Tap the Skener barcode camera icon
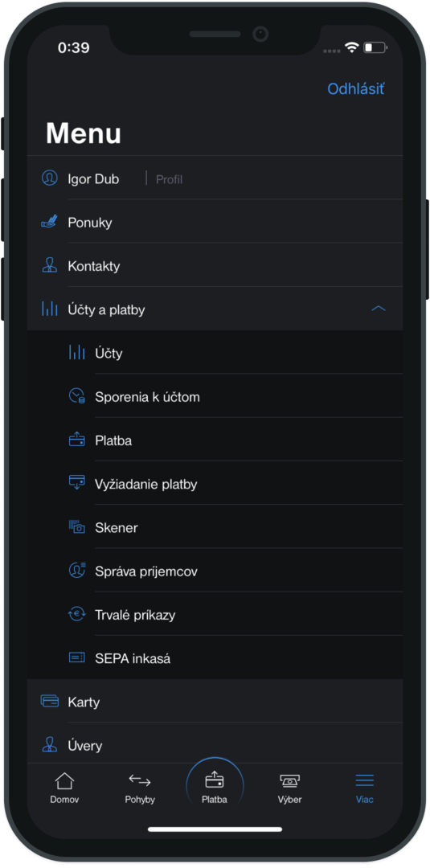Viewport: 430px width, 868px height. point(76,527)
